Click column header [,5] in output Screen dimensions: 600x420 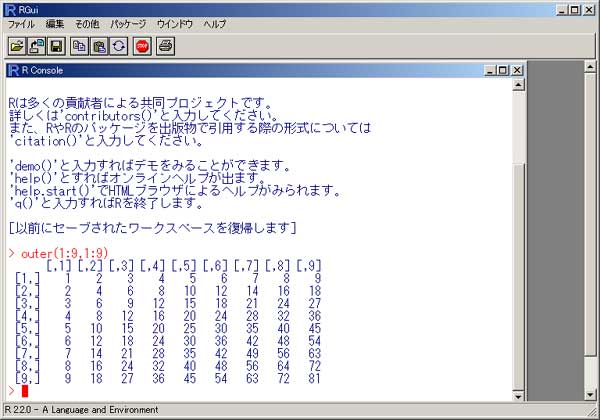tap(184, 265)
